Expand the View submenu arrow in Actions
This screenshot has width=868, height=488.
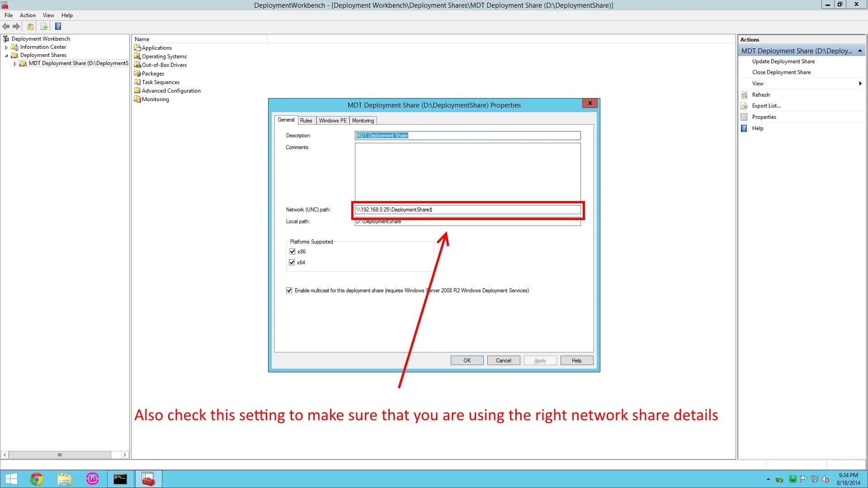click(x=860, y=84)
